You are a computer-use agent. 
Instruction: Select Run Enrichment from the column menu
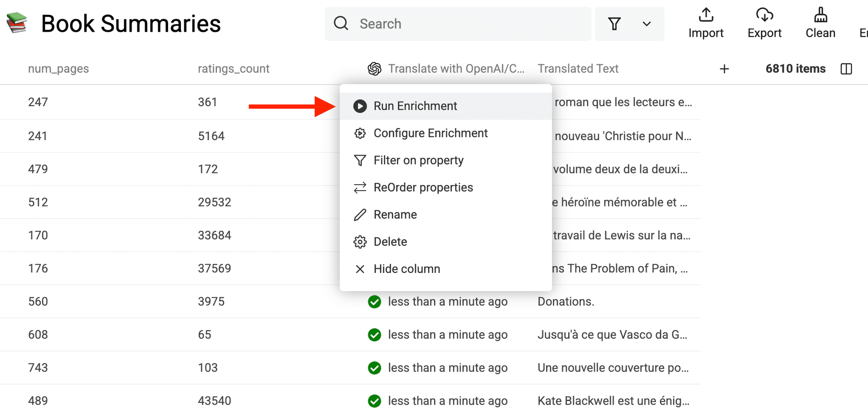pos(415,106)
